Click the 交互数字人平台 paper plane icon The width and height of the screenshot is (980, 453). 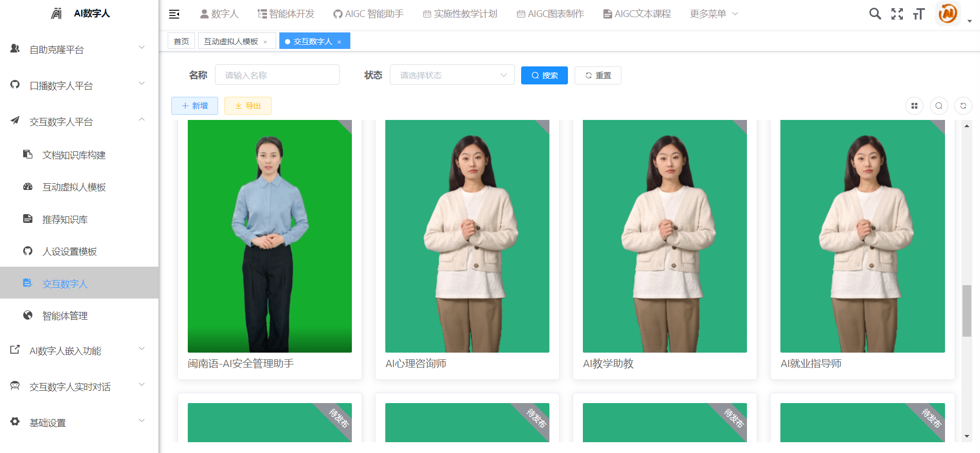[15, 120]
